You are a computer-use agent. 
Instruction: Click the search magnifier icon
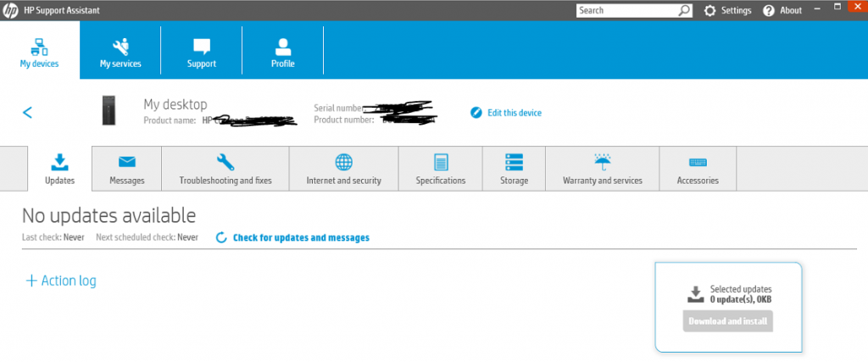tap(685, 10)
